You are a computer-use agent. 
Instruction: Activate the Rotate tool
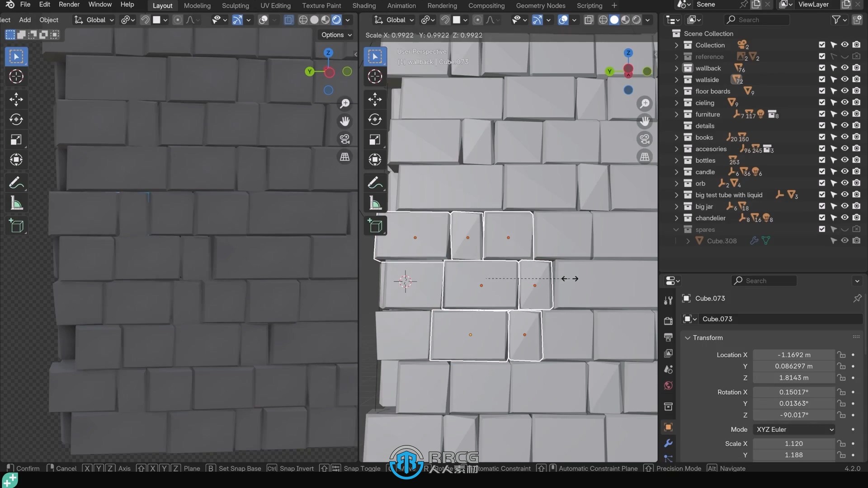[16, 119]
